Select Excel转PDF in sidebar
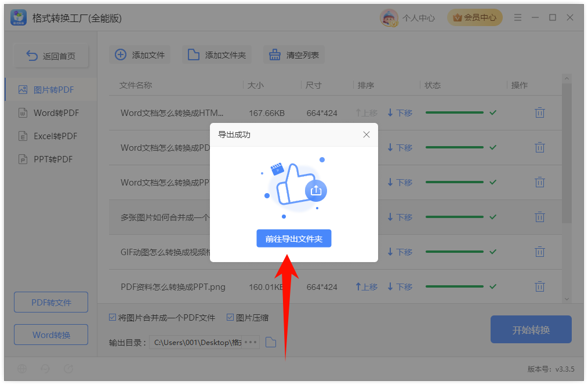The image size is (588, 385). 51,136
